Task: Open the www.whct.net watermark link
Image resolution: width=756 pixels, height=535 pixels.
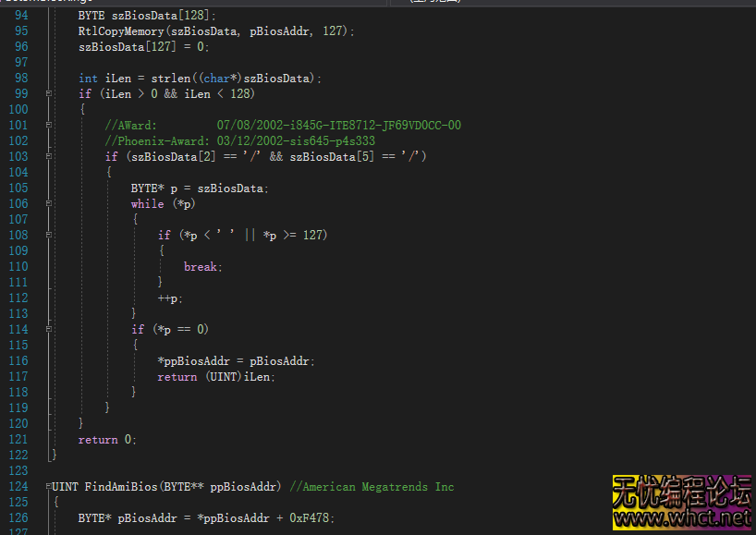Action: point(682,519)
